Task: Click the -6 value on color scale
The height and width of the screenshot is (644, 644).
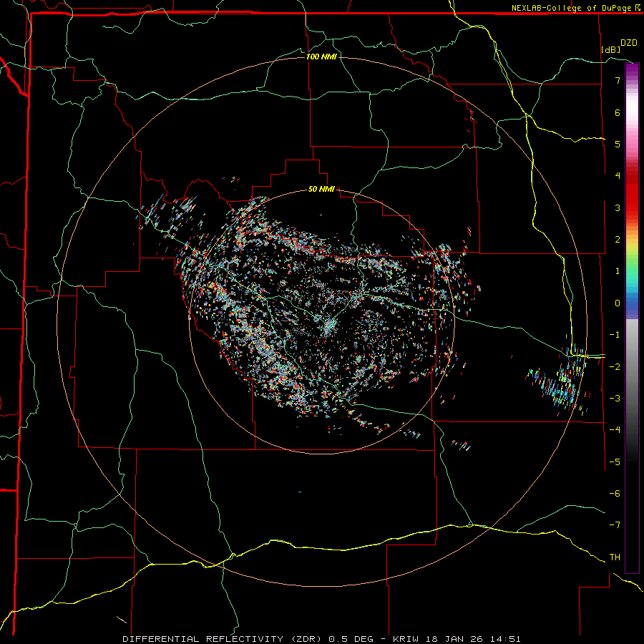Action: (x=615, y=494)
